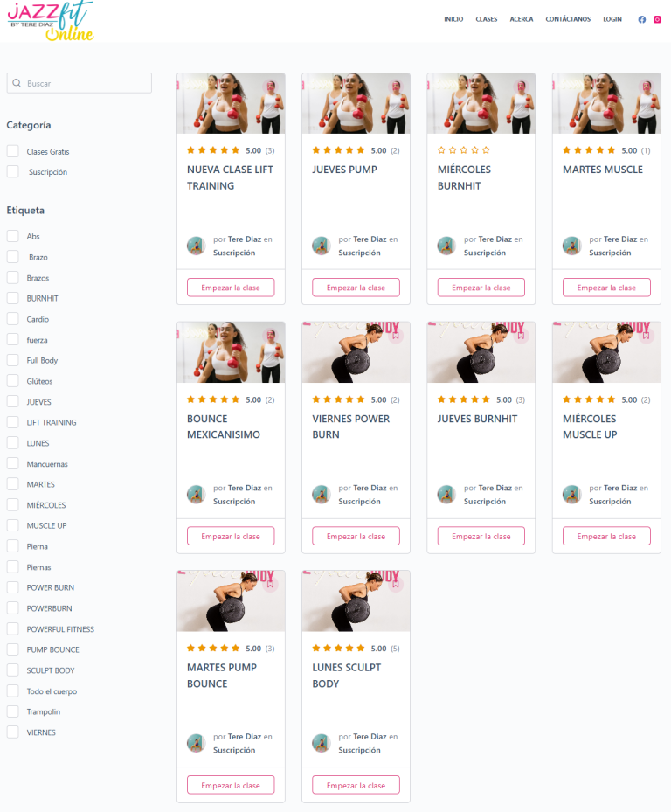Select the Full Body tag checkbox
The image size is (671, 812).
[x=13, y=360]
